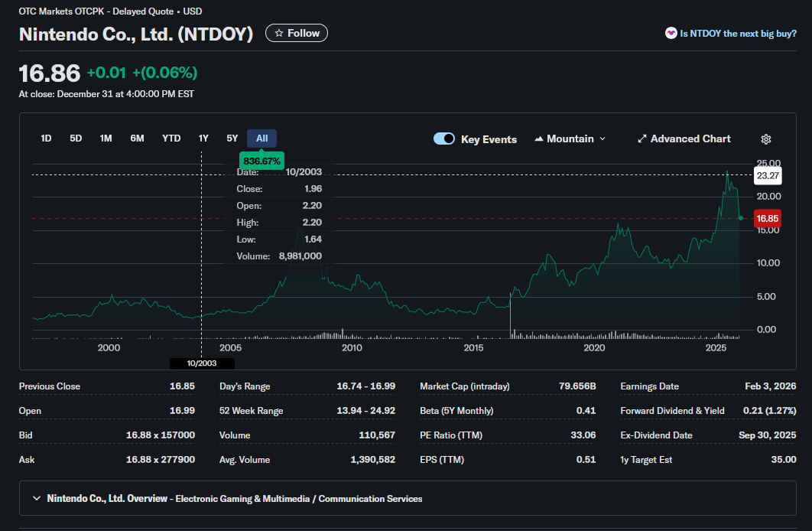Click the current price 16.86
The image size is (812, 531).
tap(50, 73)
